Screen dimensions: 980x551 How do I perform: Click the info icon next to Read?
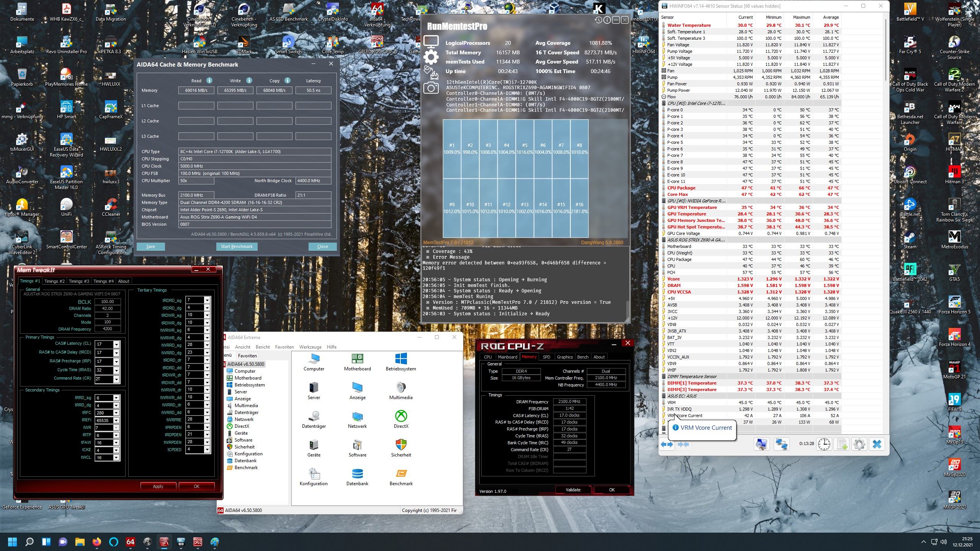209,80
